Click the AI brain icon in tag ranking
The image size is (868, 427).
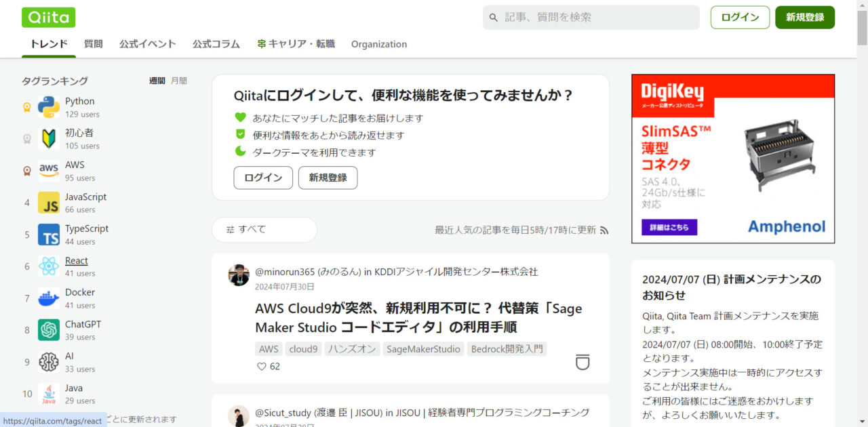(48, 362)
